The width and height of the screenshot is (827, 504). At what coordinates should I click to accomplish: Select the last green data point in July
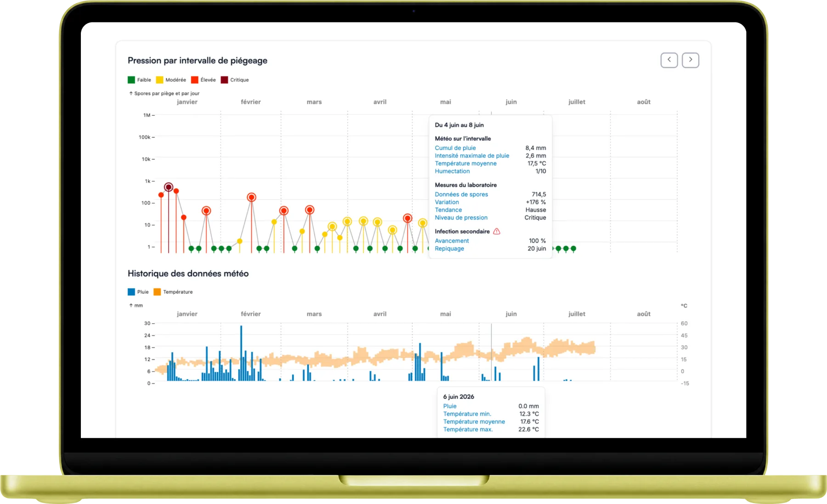pyautogui.click(x=573, y=249)
